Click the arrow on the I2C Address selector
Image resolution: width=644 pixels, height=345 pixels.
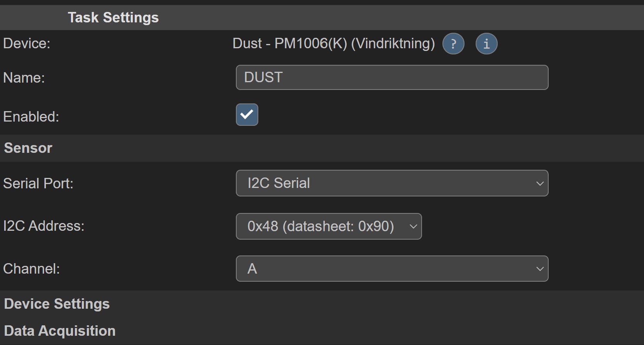point(412,226)
